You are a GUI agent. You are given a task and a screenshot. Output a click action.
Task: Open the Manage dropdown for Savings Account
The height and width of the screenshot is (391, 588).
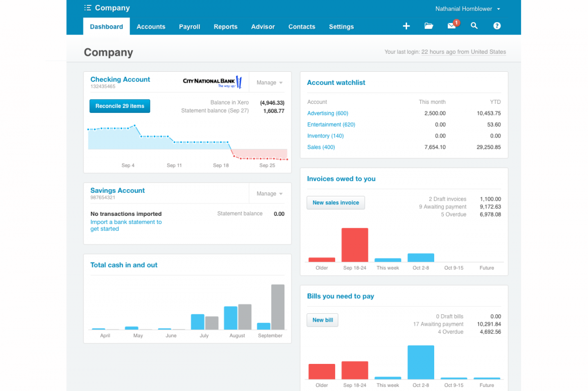coord(269,193)
